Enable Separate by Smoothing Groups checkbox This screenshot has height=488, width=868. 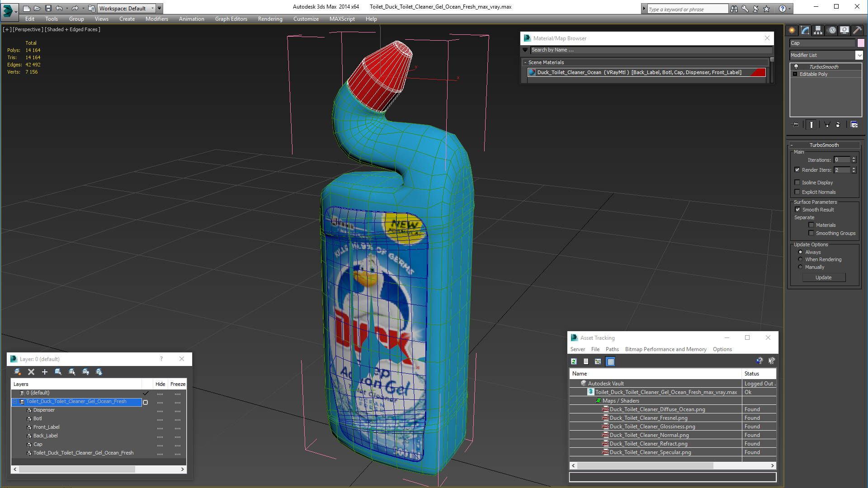(811, 233)
